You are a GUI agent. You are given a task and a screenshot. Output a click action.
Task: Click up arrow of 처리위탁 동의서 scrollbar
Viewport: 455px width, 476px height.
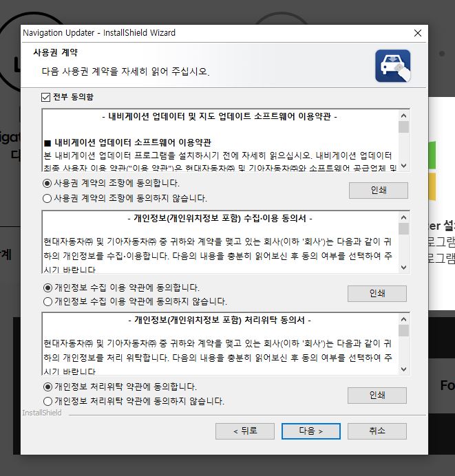pyautogui.click(x=403, y=319)
